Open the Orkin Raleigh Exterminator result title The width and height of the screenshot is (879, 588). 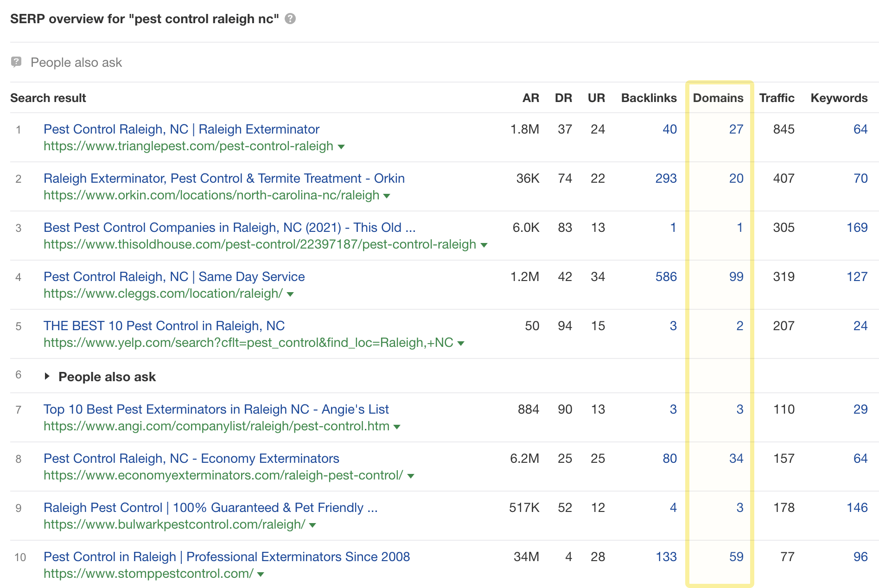coord(224,179)
